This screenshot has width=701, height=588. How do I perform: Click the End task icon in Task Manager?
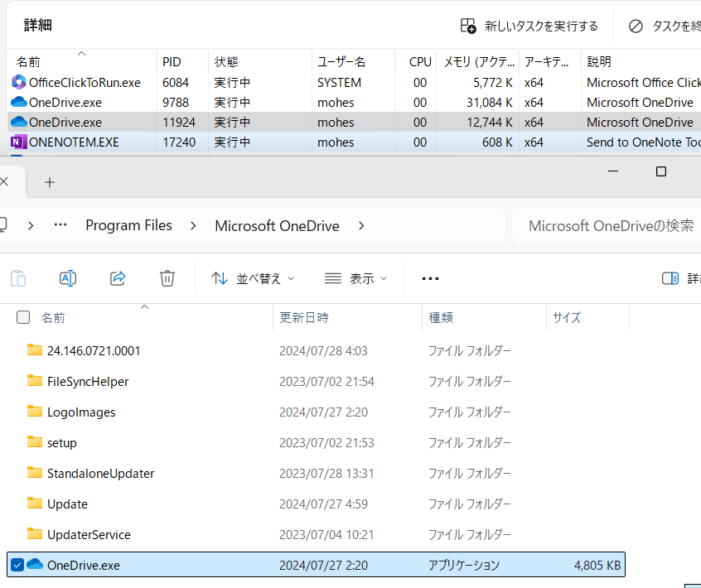[636, 27]
